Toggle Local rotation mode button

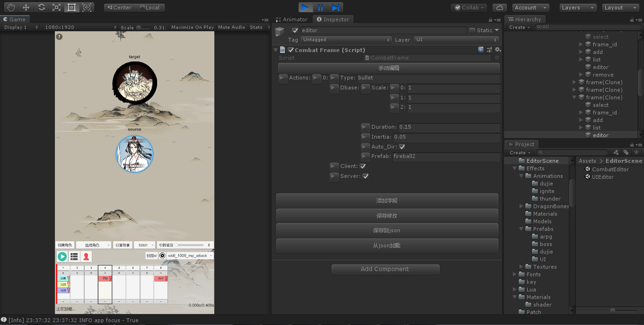click(149, 8)
